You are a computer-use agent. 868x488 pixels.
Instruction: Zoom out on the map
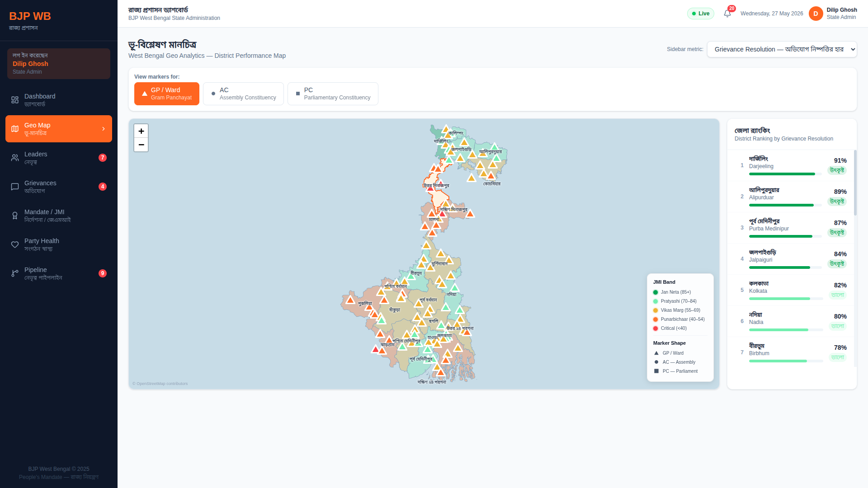[x=141, y=145]
